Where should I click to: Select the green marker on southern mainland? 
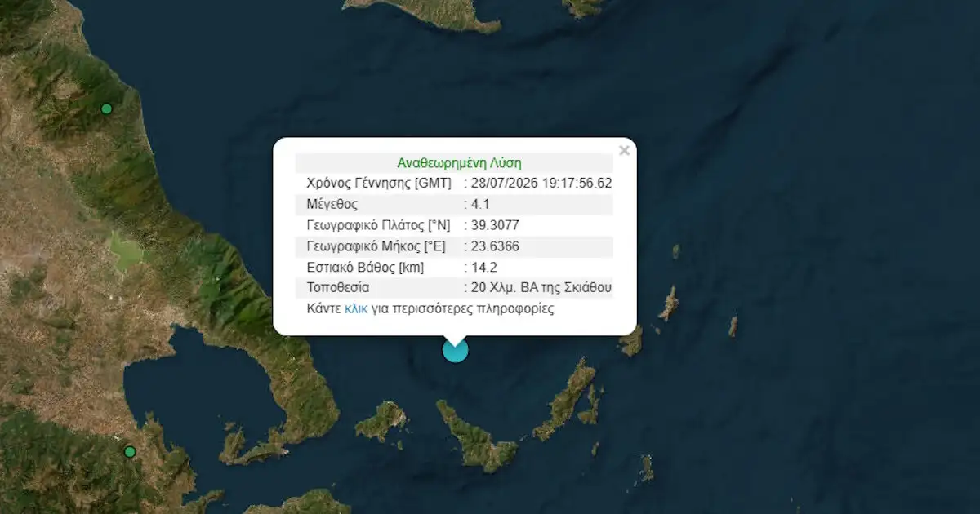coord(130,451)
